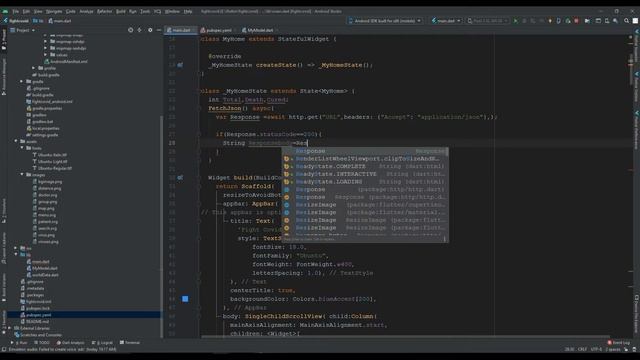Select Scratches and Consoles in project tree
This screenshot has width=640, height=360.
click(41, 335)
